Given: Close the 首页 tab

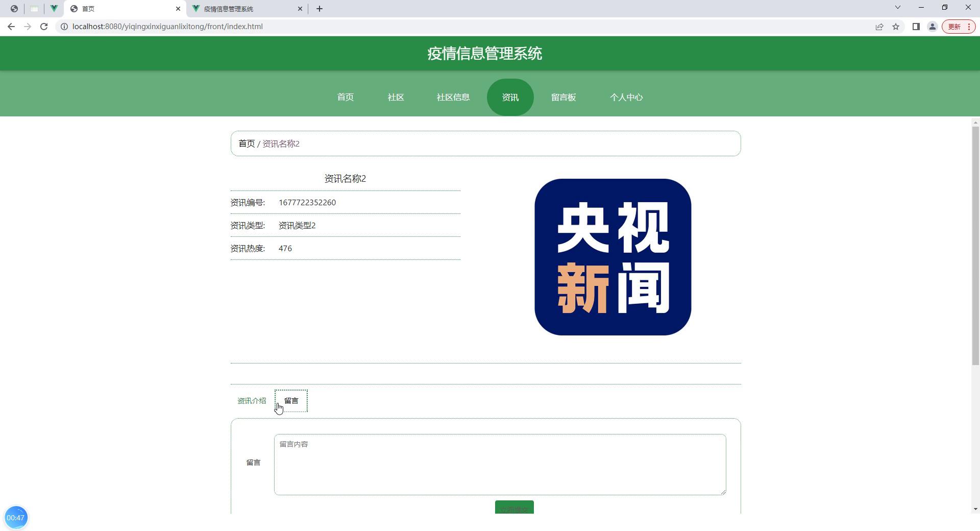Looking at the screenshot, I should pyautogui.click(x=178, y=9).
